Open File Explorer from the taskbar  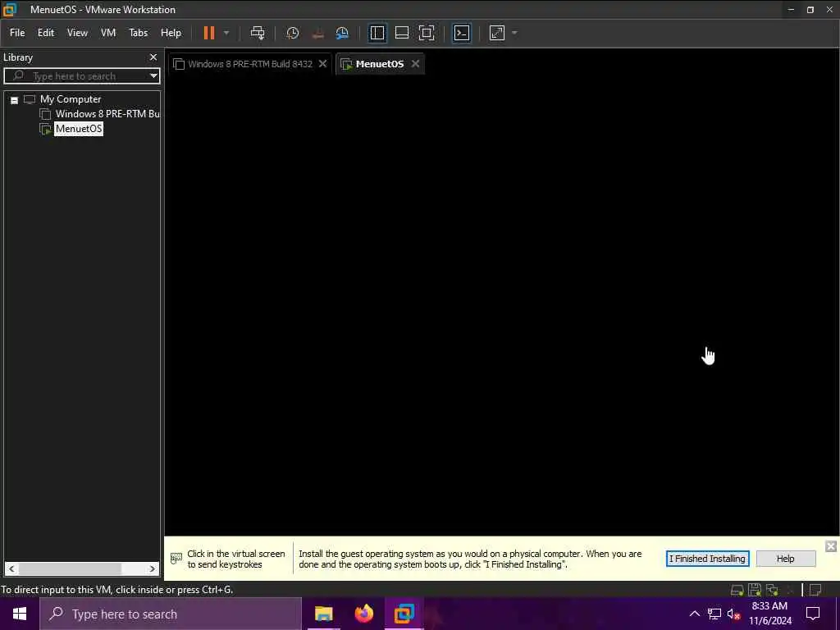tap(323, 614)
